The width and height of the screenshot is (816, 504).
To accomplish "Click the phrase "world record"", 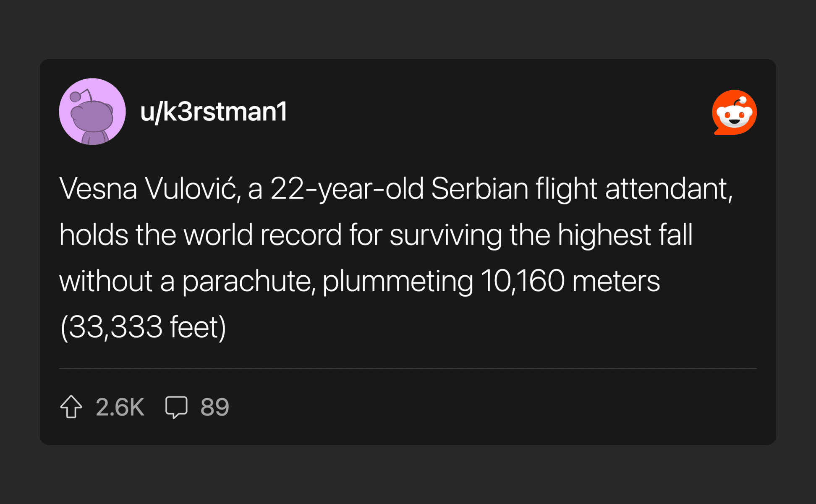I will pyautogui.click(x=263, y=235).
